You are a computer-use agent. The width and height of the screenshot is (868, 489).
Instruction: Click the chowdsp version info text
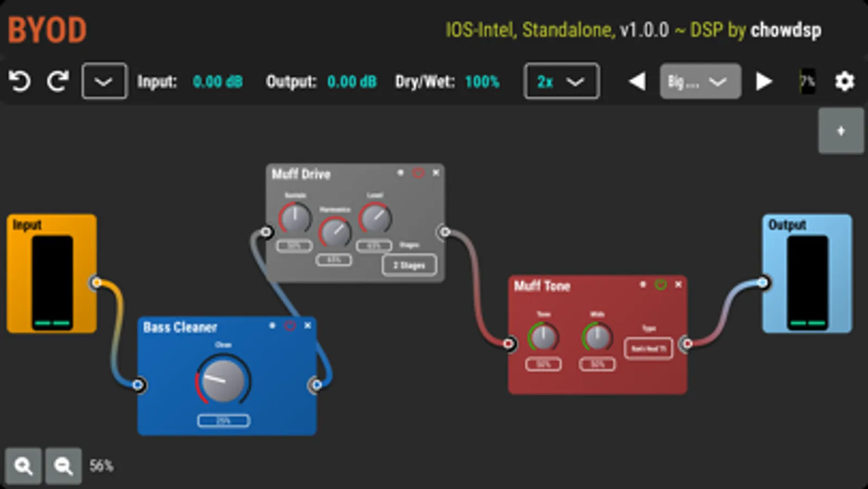click(x=633, y=30)
